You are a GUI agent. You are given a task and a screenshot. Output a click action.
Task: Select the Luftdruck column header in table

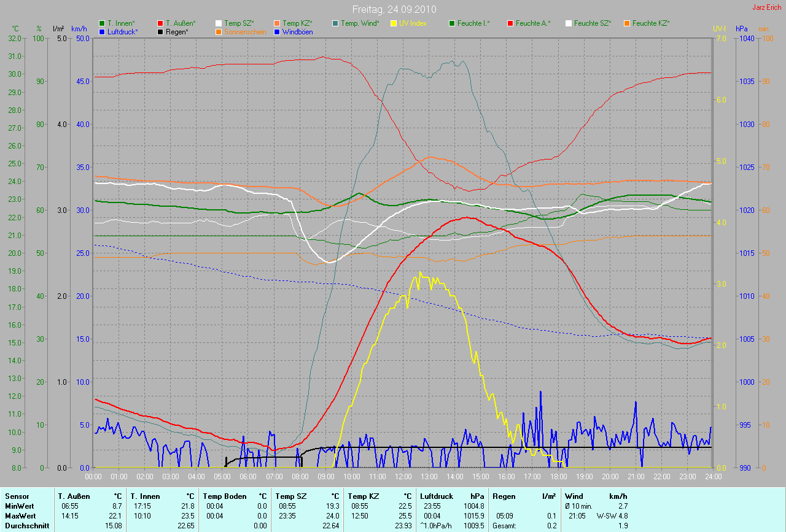pos(435,496)
